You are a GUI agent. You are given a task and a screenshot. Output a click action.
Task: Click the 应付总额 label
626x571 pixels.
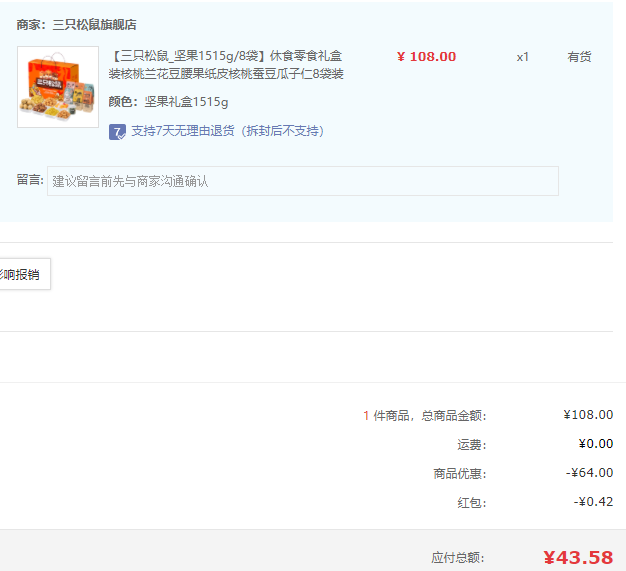(x=458, y=558)
